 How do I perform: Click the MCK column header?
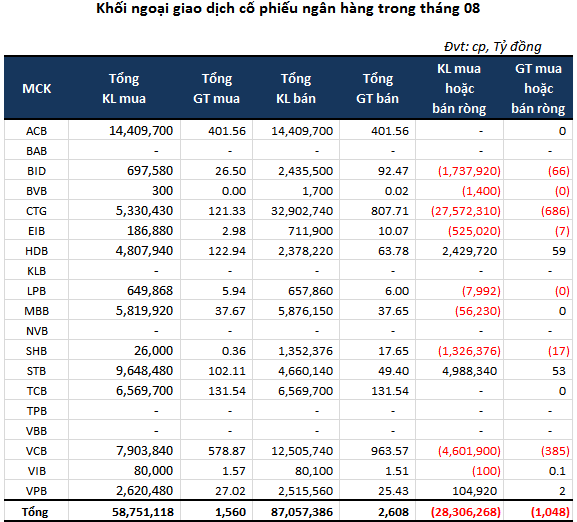pos(36,89)
